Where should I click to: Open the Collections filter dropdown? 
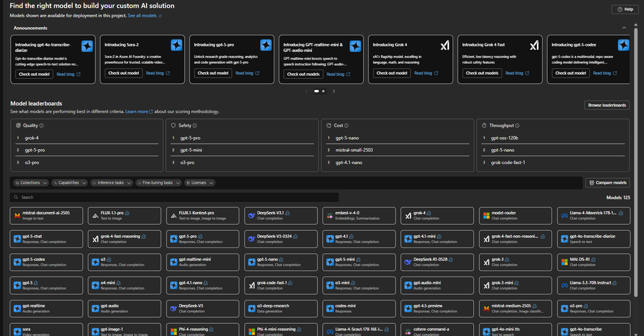click(x=31, y=183)
